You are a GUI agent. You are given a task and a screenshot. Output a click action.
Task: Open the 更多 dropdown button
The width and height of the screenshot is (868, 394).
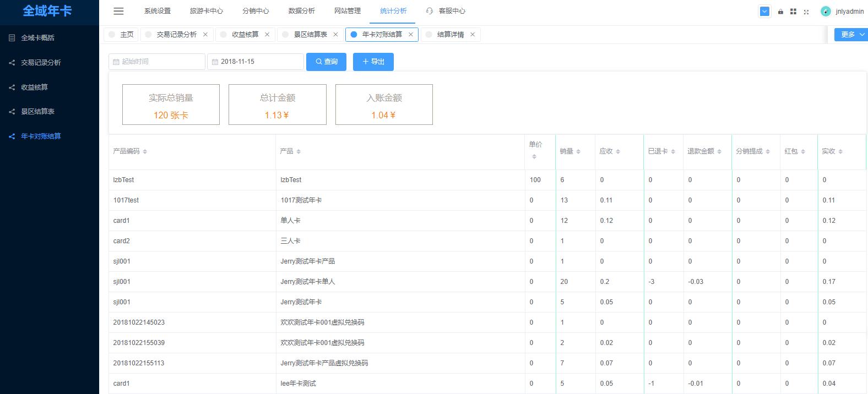(850, 35)
